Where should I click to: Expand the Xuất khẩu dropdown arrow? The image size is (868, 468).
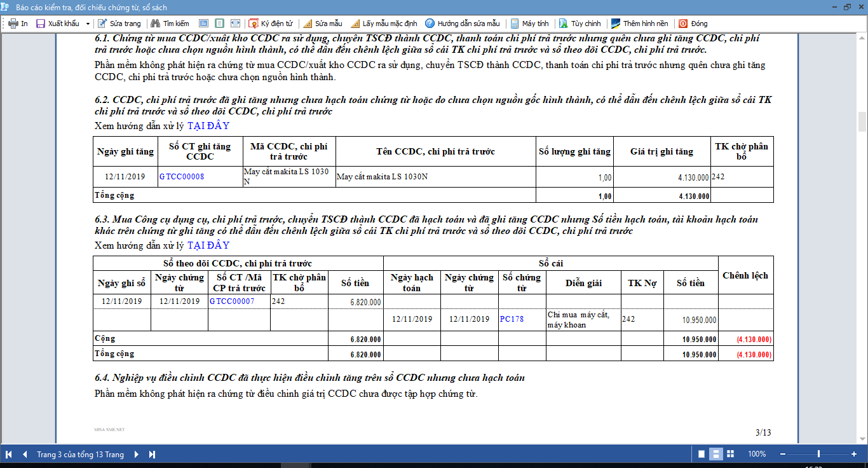click(88, 24)
